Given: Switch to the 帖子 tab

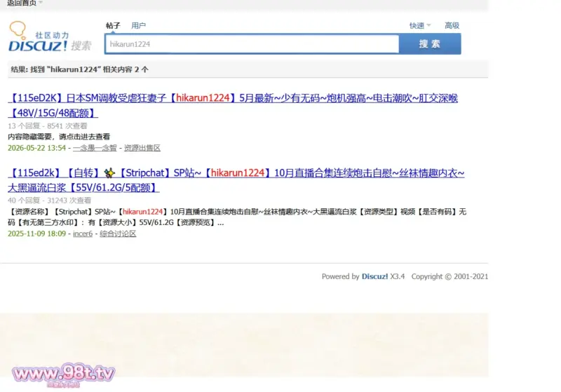Looking at the screenshot, I should pyautogui.click(x=113, y=25).
